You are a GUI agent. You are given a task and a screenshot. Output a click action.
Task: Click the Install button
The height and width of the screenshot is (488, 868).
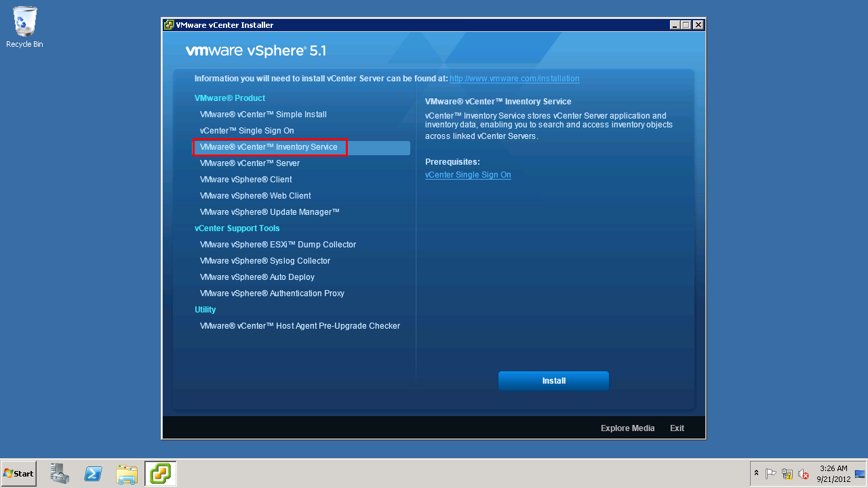pyautogui.click(x=553, y=381)
